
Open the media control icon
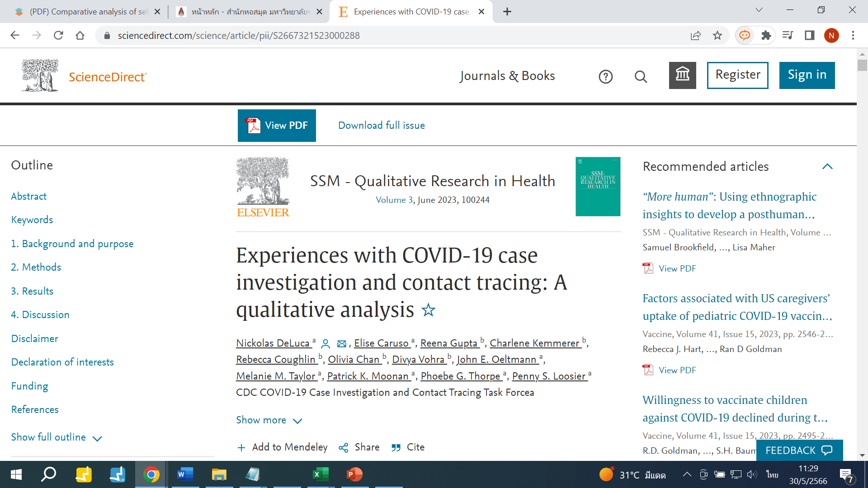788,35
